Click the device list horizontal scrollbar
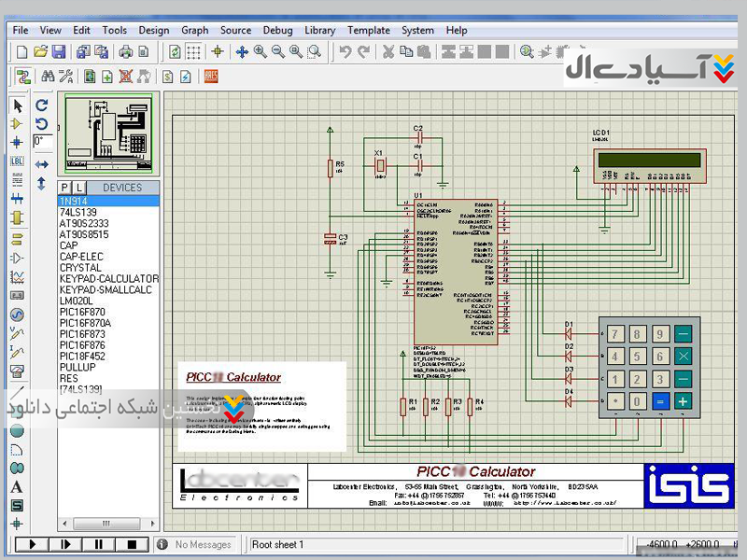747x560 pixels. [107, 524]
